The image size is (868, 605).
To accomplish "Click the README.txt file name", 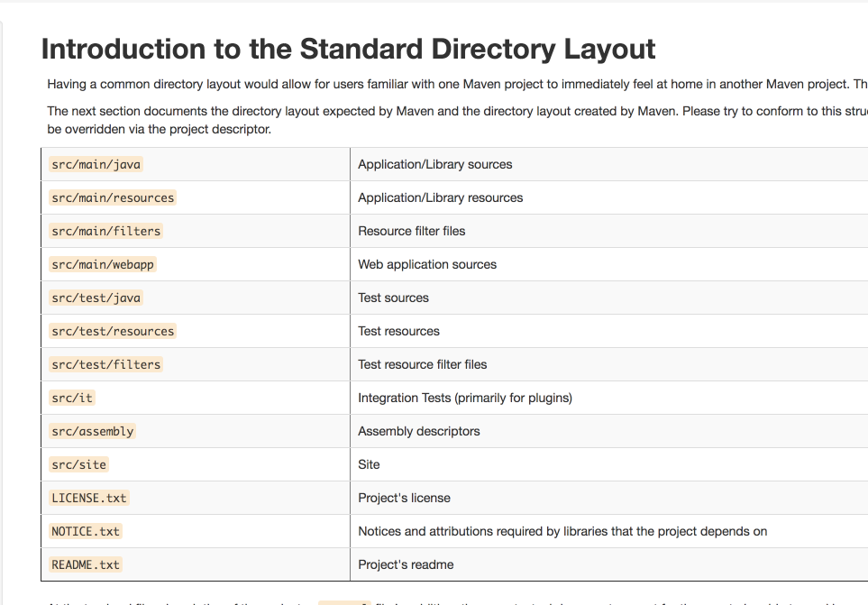I will pos(86,564).
